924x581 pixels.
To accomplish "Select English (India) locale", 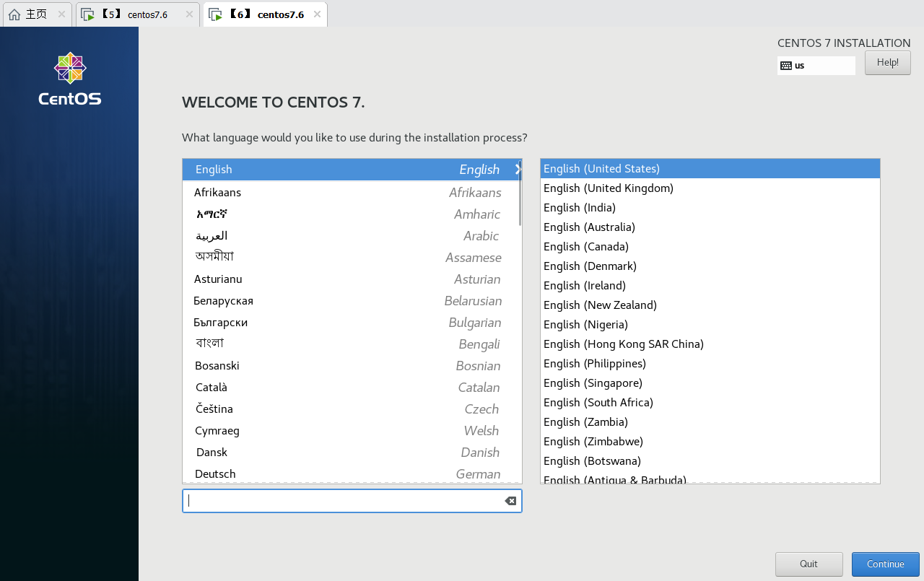I will tap(710, 208).
